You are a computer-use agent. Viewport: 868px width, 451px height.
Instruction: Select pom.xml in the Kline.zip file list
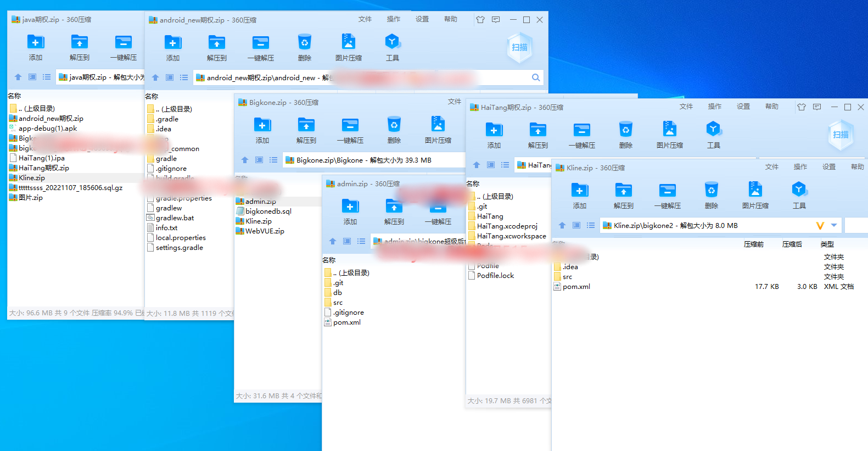point(576,287)
